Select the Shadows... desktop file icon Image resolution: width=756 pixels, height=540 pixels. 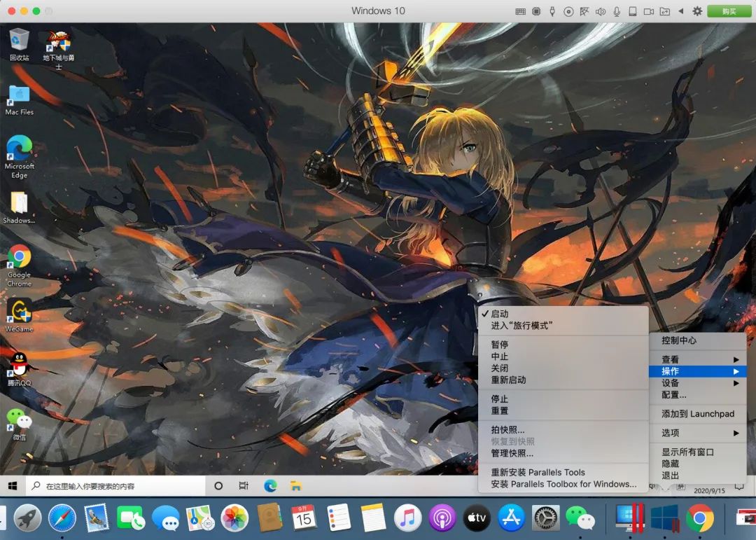point(20,207)
